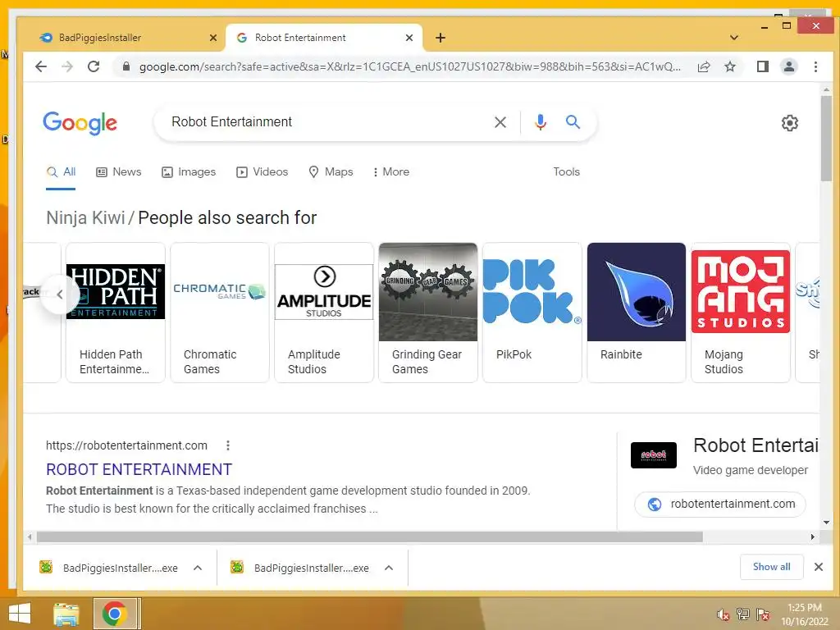
Task: Switch to Maps results
Action: [x=331, y=172]
